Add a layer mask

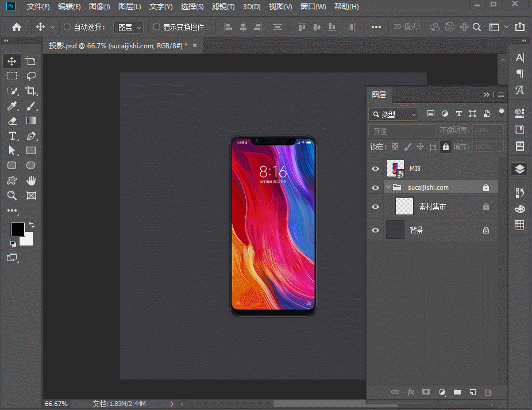426,392
